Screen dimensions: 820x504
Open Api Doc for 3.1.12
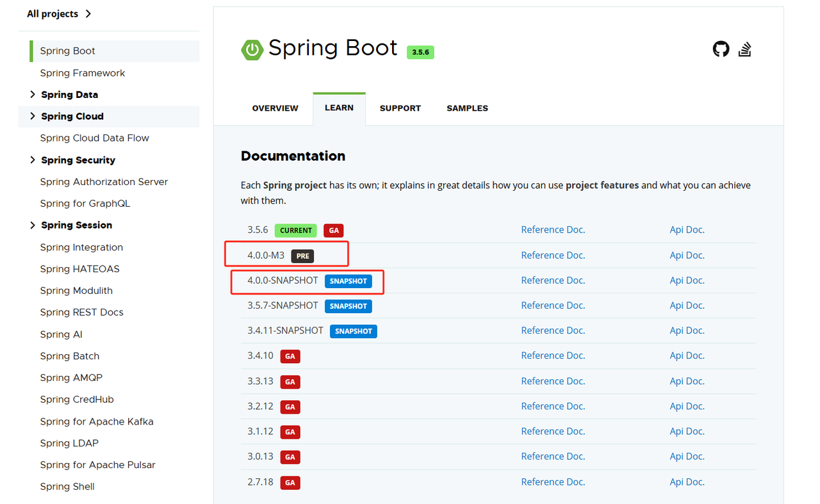click(x=687, y=431)
